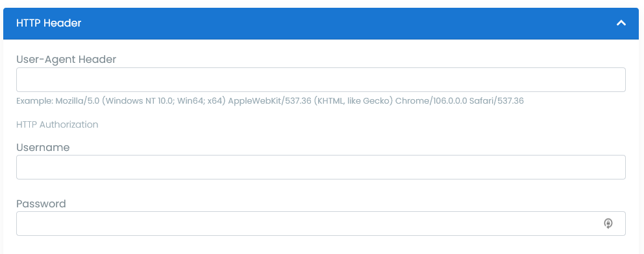Click the HTTP Authorization subheading
Viewport: 644px width, 254px height.
coord(57,124)
